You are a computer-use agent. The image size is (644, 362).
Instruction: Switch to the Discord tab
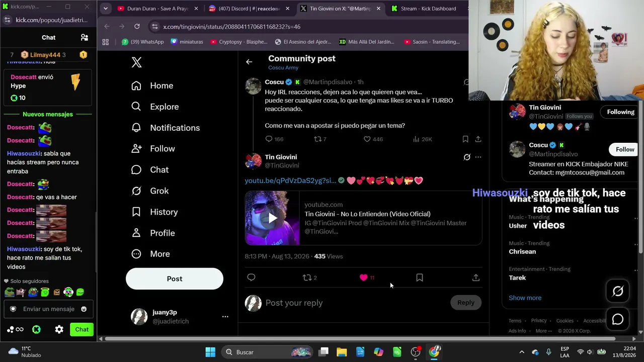(249, 9)
